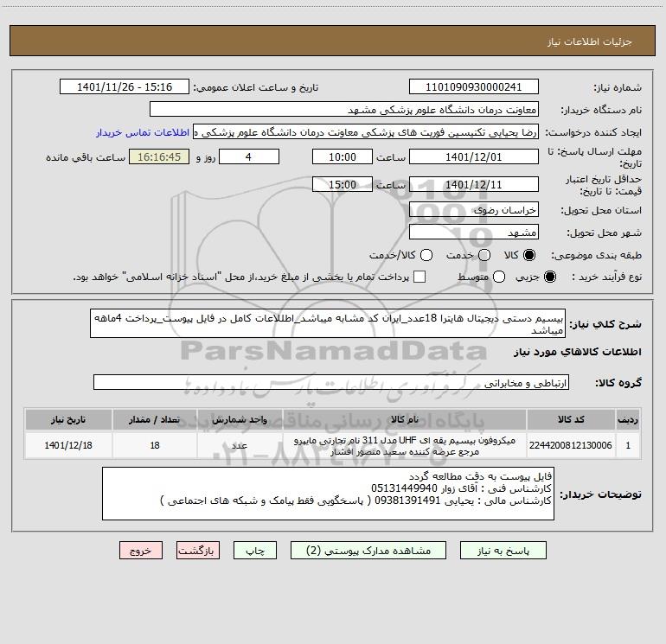
Task: Click section heading اطلاعات کالاهای مورد نیاز
Action: 577,352
